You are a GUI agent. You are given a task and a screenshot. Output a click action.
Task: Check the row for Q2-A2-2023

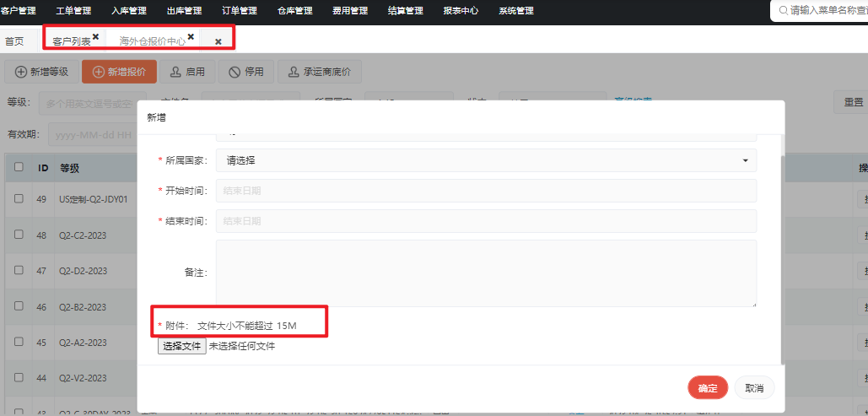pos(19,342)
